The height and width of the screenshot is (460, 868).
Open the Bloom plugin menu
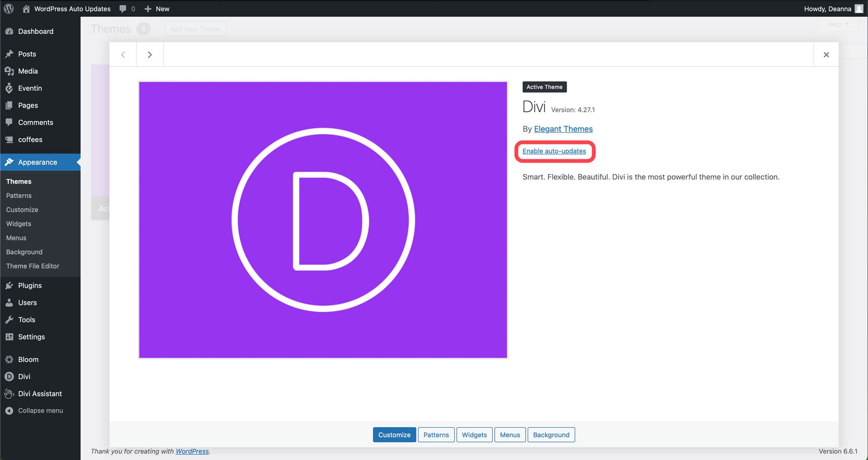coord(28,360)
